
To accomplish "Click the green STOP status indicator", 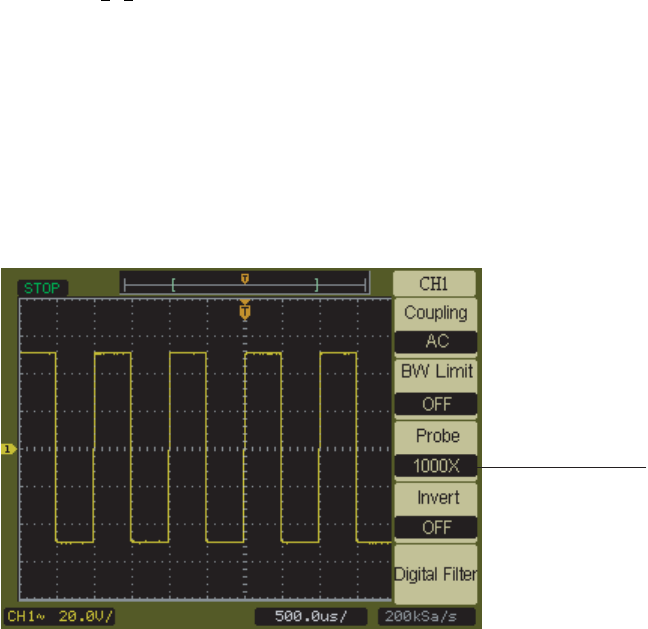I will click(x=37, y=287).
